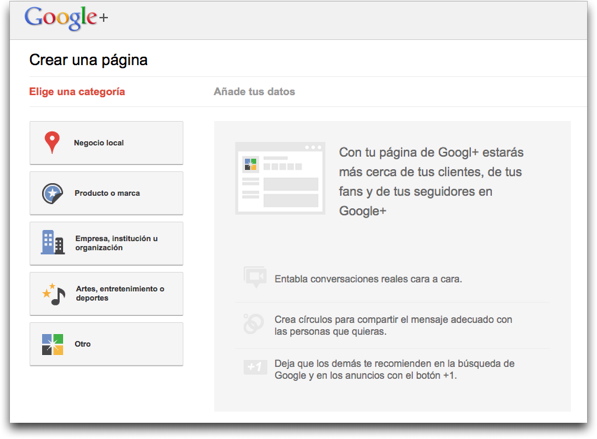Click the blue office buildings icon
The image size is (597, 439).
[53, 243]
